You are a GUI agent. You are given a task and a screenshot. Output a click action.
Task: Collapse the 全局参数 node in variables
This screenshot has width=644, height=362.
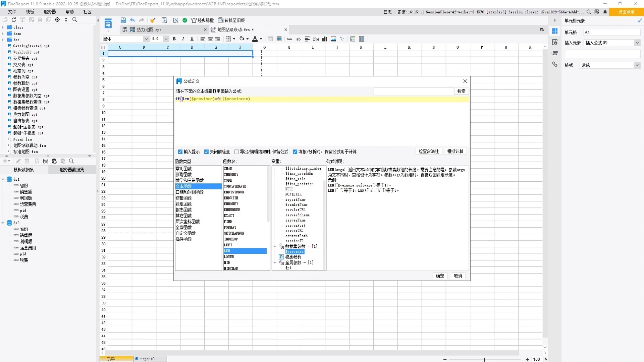click(275, 263)
